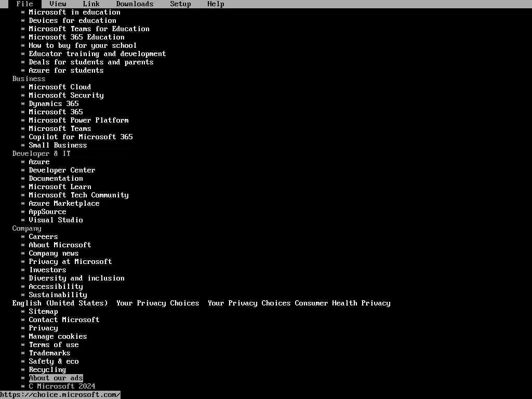Open the File menu
Screen dimensions: 532x399
25,4
